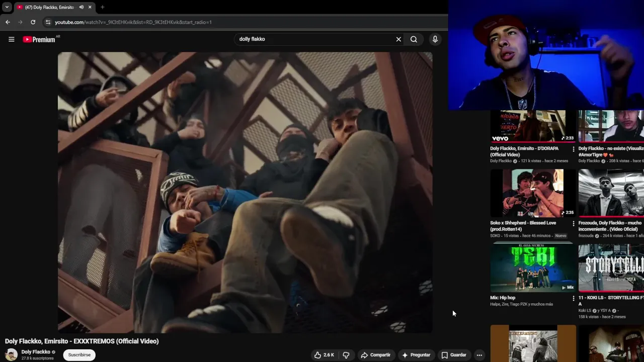Screen dimensions: 644x362
Task: Open more actions three-dot menu below video
Action: (479, 355)
